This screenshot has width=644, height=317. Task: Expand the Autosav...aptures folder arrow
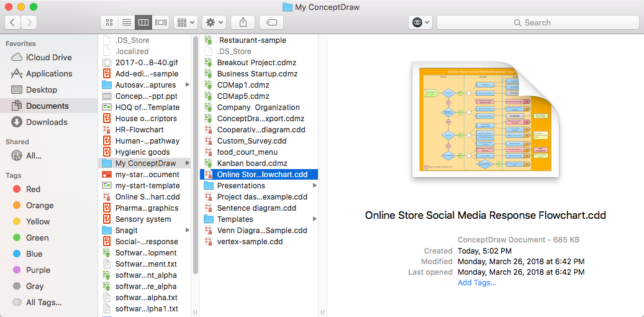188,85
